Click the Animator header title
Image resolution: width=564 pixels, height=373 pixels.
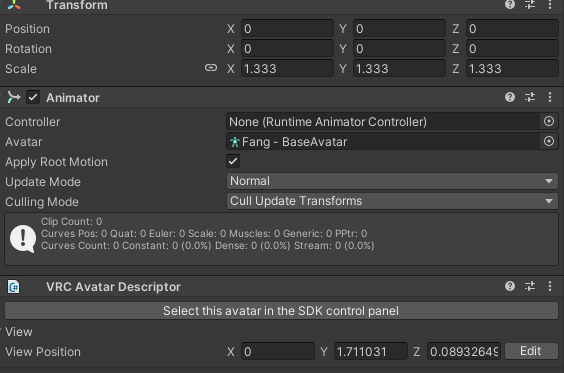coord(73,98)
